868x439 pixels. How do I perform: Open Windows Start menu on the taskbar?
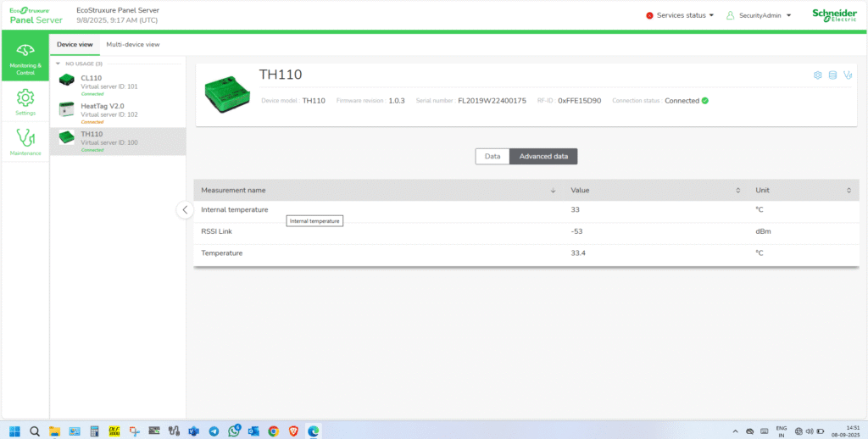coord(14,431)
